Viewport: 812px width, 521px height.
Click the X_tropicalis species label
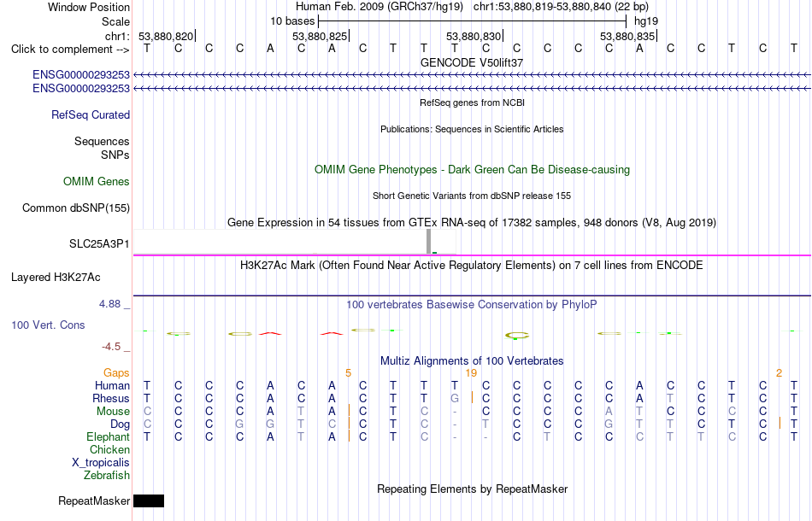[x=101, y=463]
